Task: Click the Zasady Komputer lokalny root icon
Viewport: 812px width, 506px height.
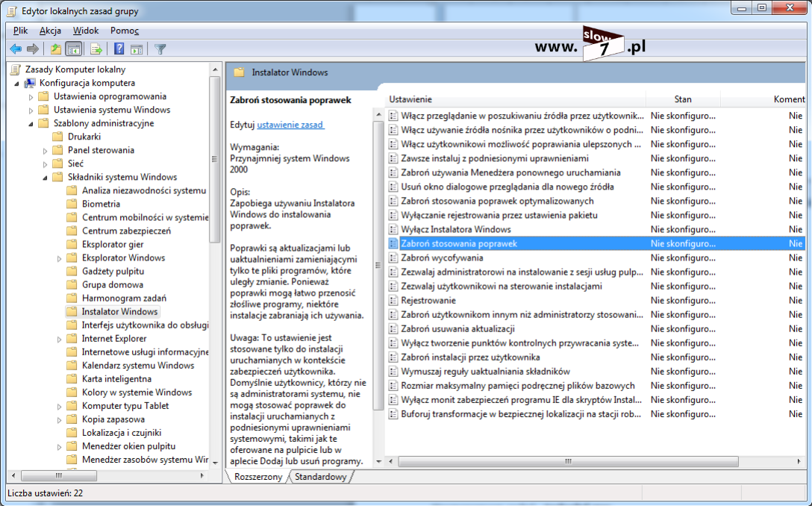Action: click(x=16, y=69)
